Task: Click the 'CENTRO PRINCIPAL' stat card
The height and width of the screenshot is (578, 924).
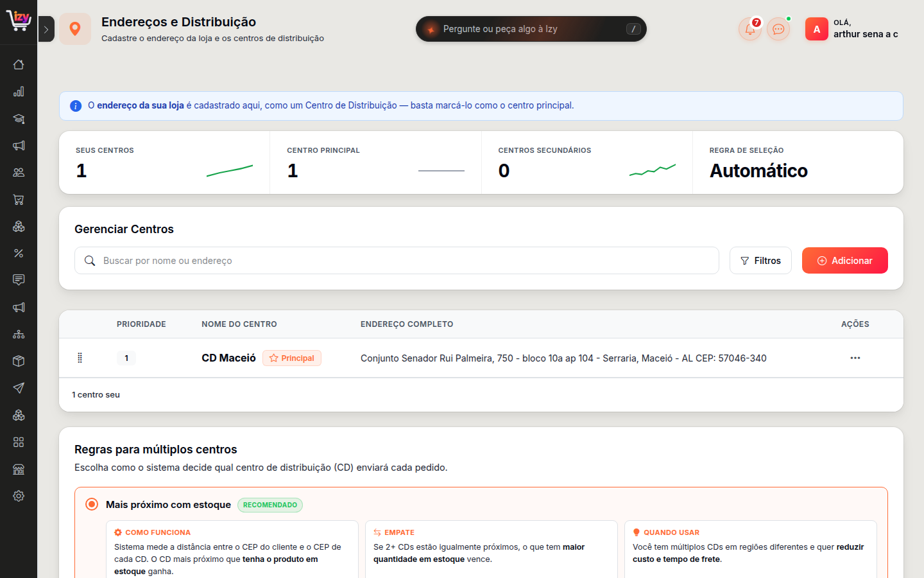Action: click(x=375, y=162)
